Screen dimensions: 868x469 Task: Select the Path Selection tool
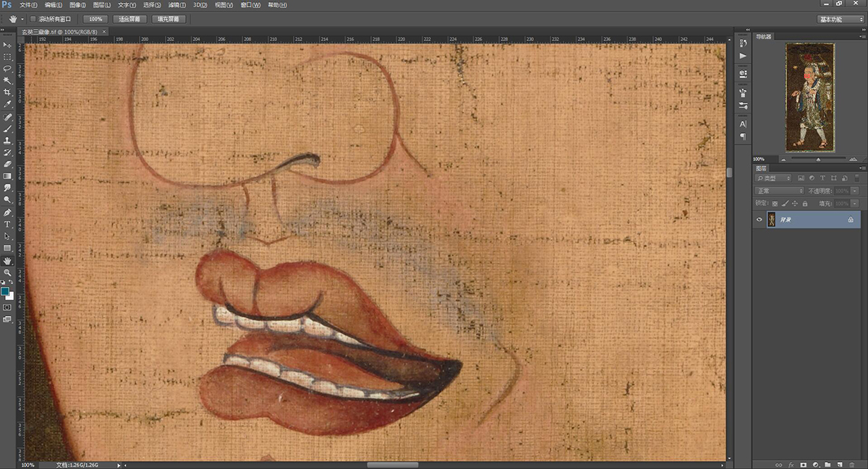coord(7,236)
